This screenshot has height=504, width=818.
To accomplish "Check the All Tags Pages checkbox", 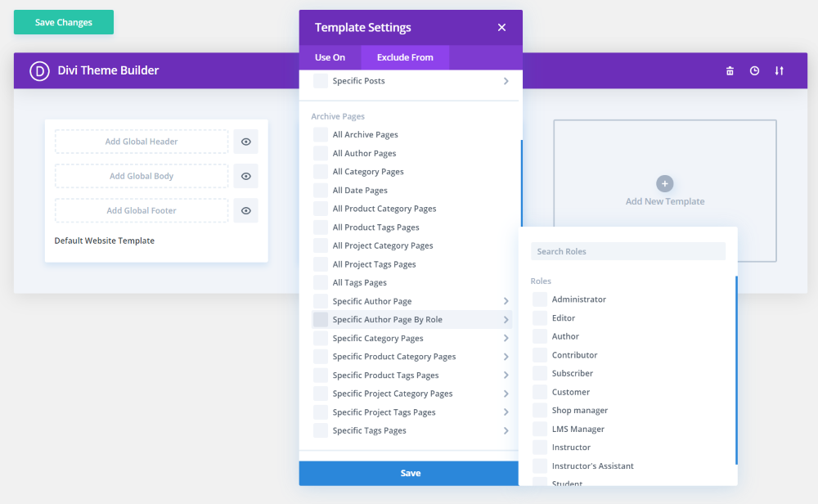I will click(x=321, y=283).
